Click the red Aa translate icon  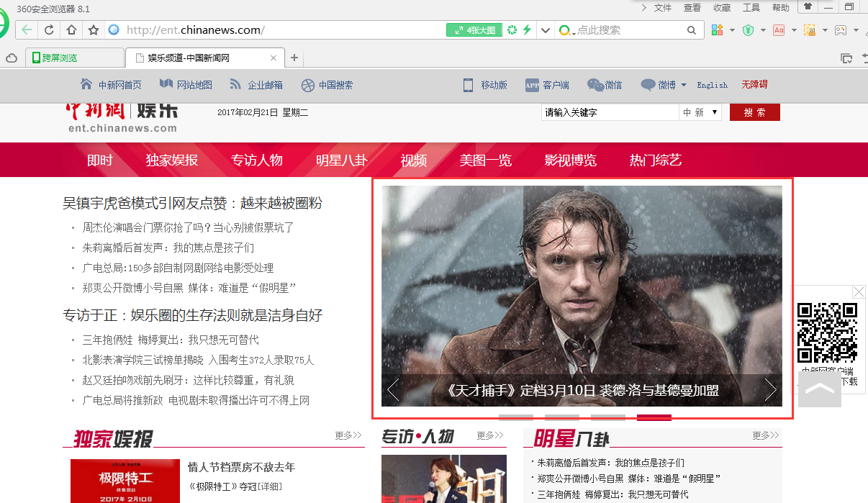779,30
